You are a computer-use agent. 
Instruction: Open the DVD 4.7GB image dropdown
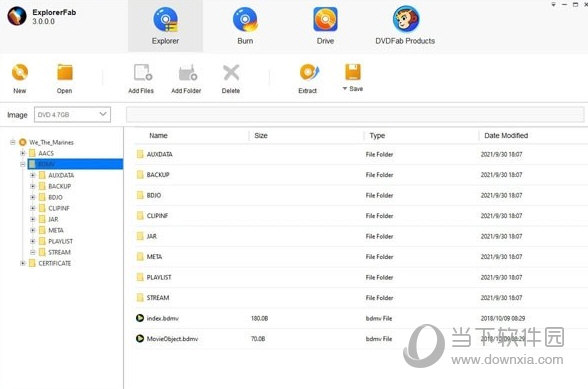click(72, 115)
